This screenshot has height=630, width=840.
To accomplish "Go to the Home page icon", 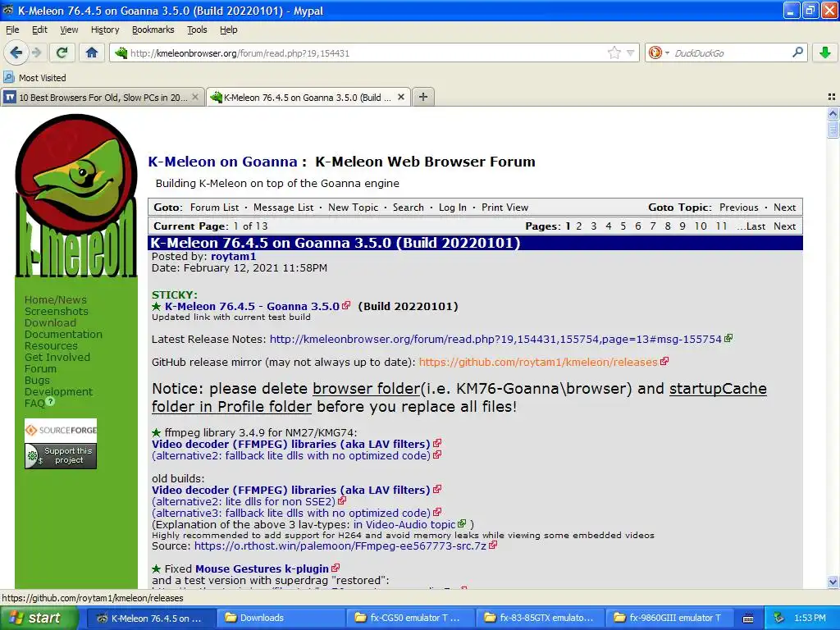I will [x=92, y=52].
